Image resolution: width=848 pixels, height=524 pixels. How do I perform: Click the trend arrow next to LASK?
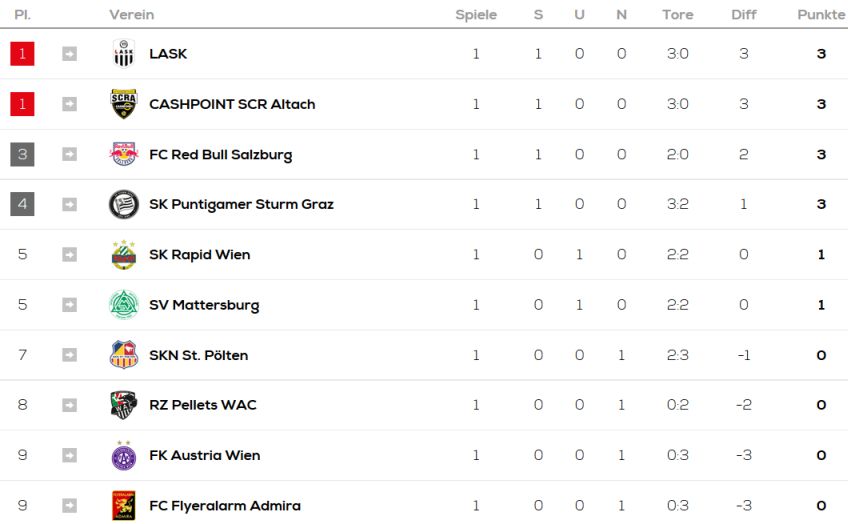(x=69, y=54)
